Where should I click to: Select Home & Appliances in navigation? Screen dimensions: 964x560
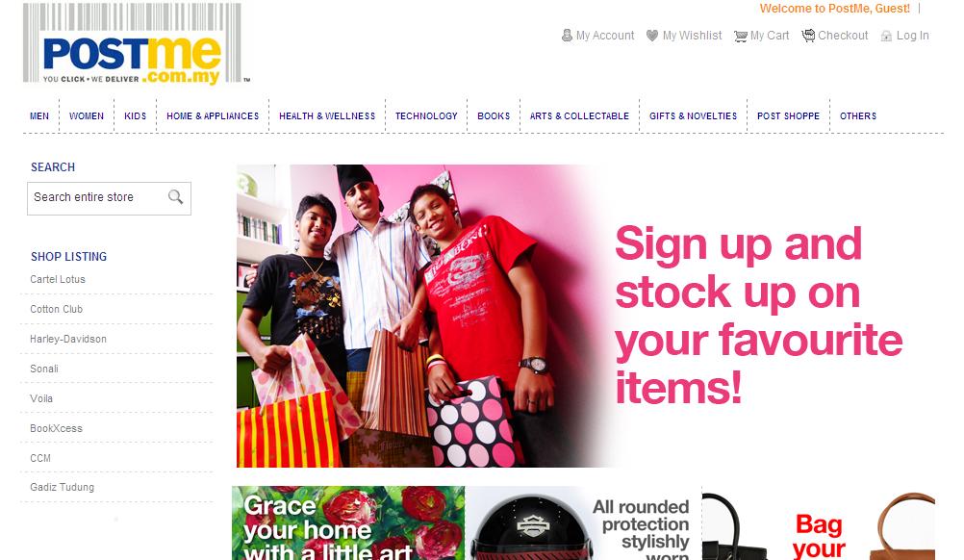213,115
